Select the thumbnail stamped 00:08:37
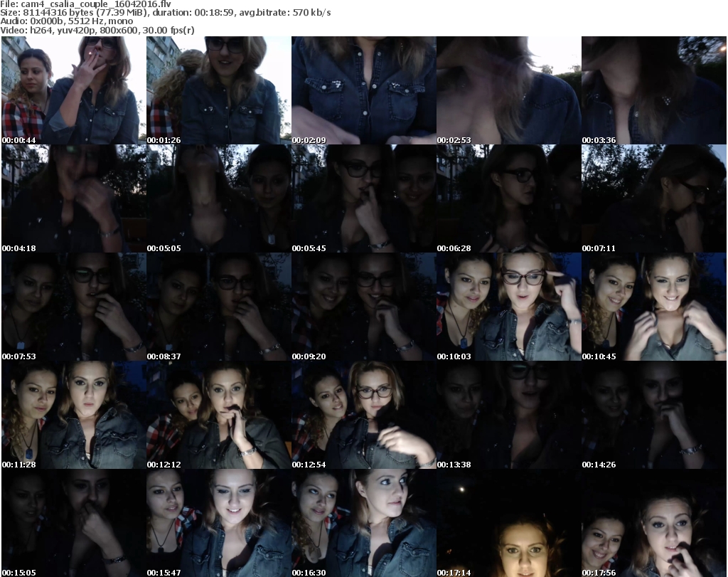This screenshot has height=577, width=728. [x=219, y=307]
